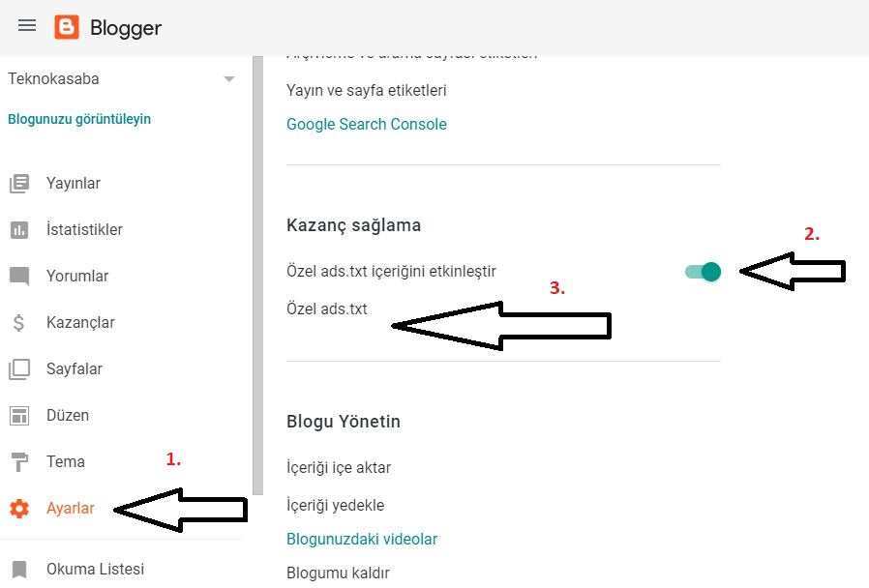The height and width of the screenshot is (588, 869).
Task: Click the orange Blogger logo
Action: point(67,27)
